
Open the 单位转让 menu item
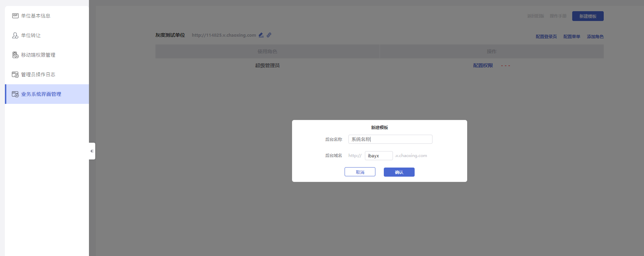47,35
